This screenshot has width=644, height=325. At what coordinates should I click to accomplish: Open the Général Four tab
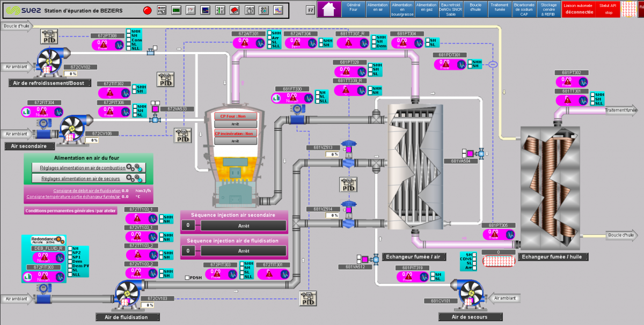coord(354,9)
